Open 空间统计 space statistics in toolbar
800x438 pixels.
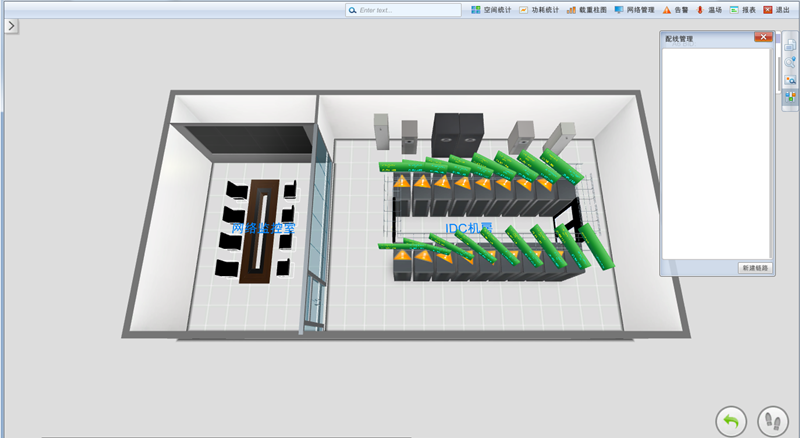(491, 10)
